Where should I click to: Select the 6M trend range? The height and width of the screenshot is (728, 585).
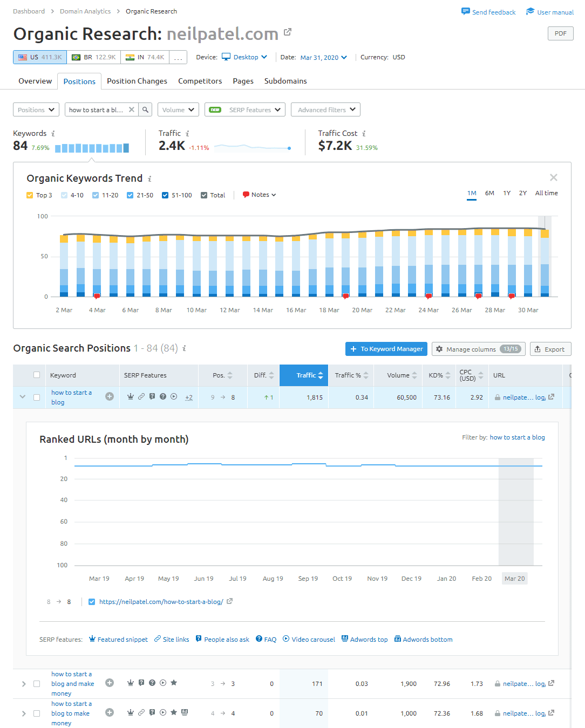(489, 193)
